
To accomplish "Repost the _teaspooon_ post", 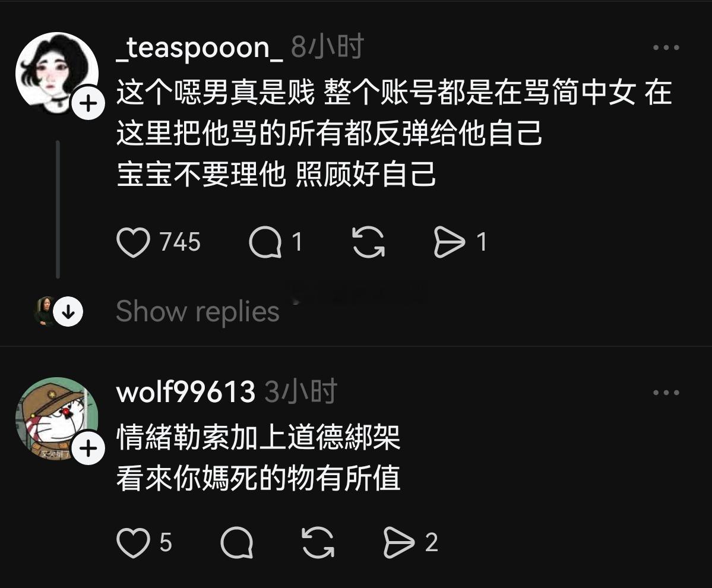I will pyautogui.click(x=368, y=242).
